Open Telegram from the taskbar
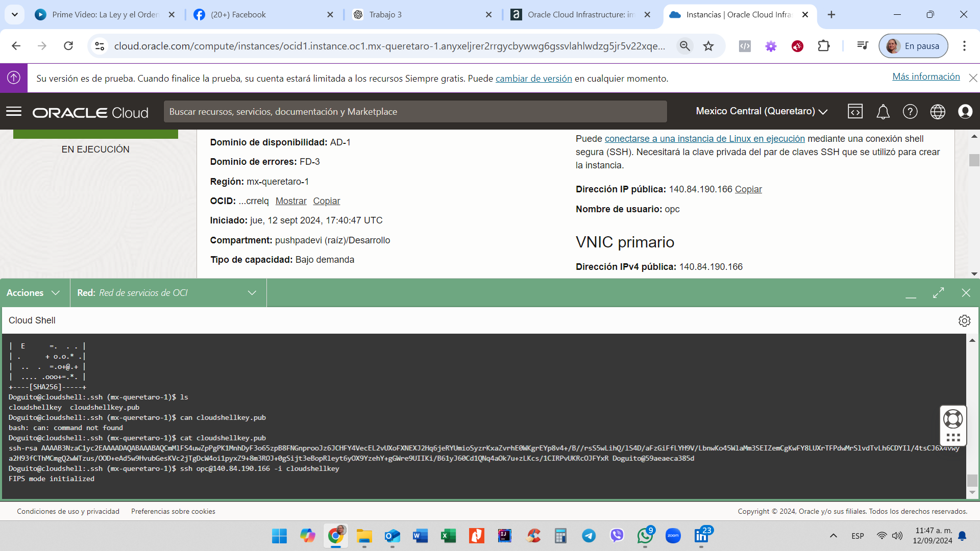The image size is (980, 551). [589, 536]
